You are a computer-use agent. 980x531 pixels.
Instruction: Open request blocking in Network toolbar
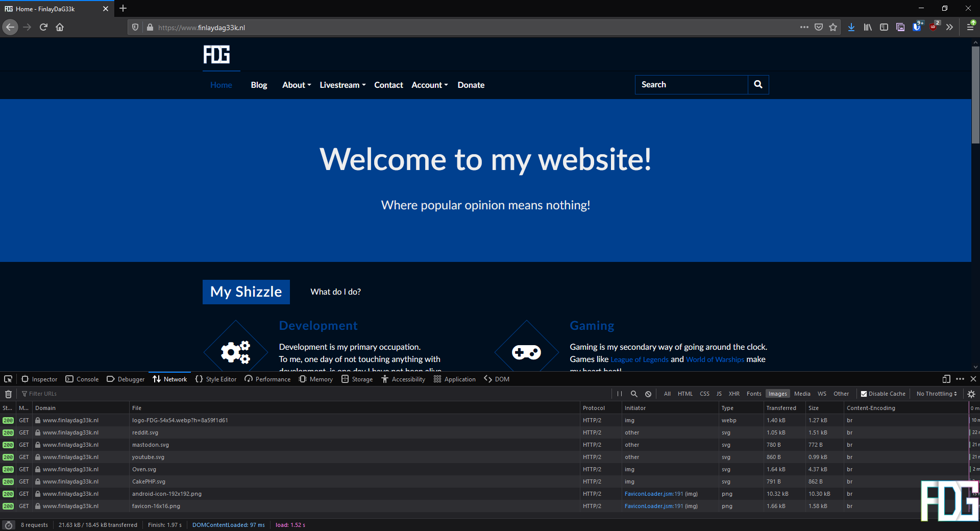tap(648, 394)
